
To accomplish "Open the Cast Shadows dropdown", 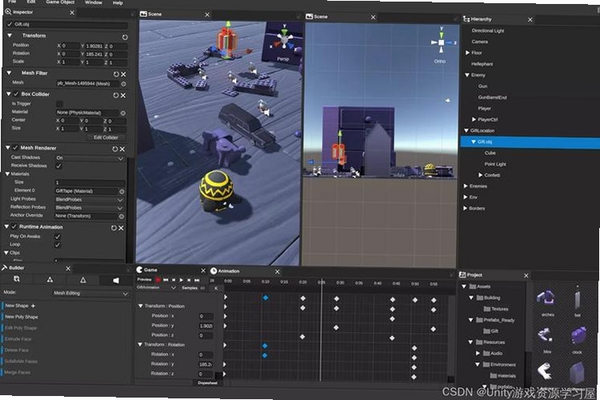I will (x=90, y=158).
